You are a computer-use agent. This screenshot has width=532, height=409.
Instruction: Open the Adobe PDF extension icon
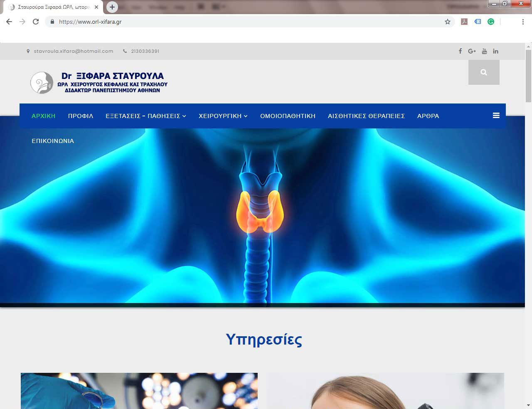tap(464, 22)
